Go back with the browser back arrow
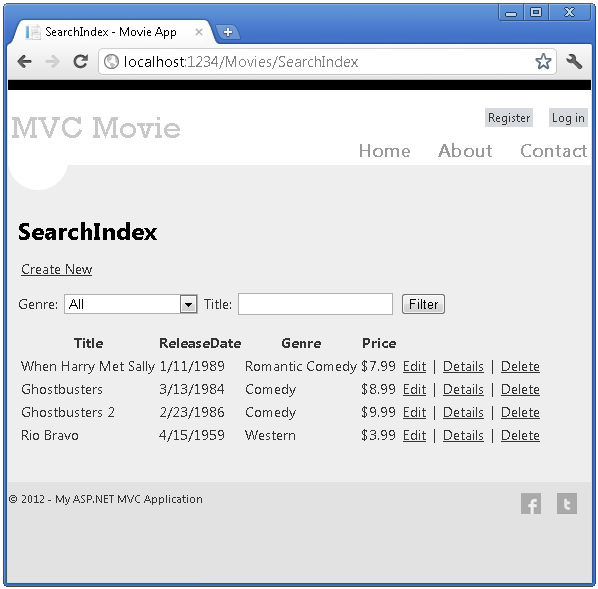 pos(24,61)
